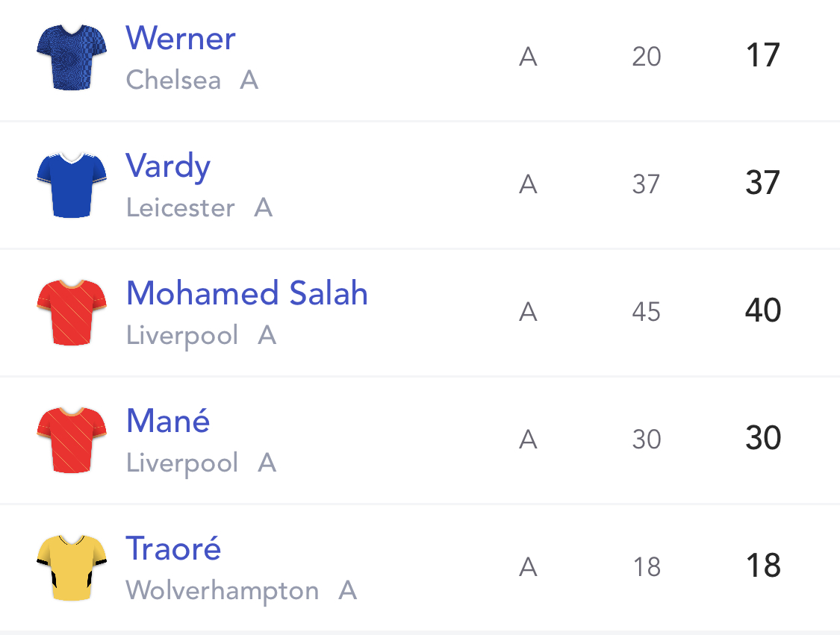Open Mohamed Salah player name link
This screenshot has height=635, width=840.
tap(247, 293)
